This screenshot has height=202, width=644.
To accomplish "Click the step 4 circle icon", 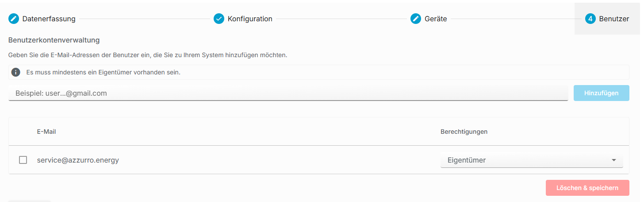I will click(590, 19).
